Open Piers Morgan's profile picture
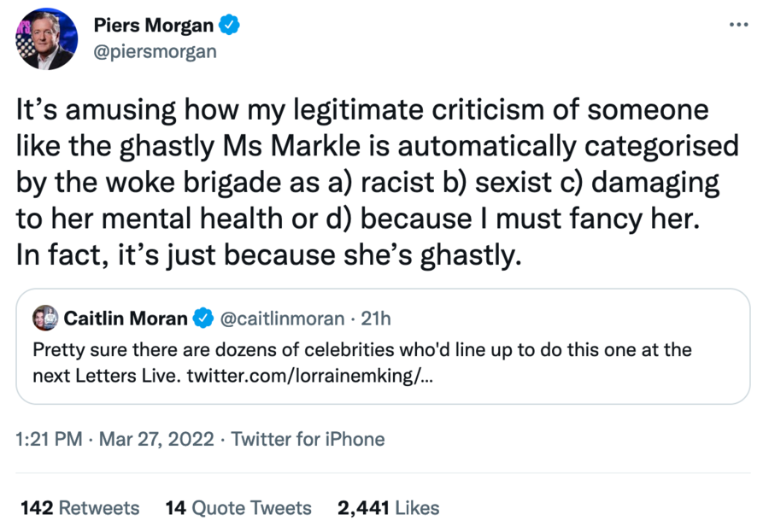 (x=45, y=39)
